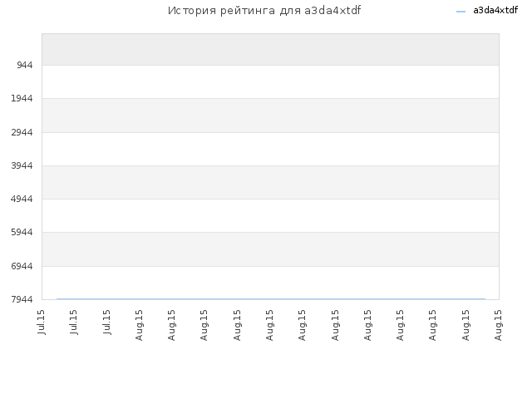Viewport: 532px width, 399px height.
Task: Select the 4944 y-axis label
Action: [x=22, y=199]
